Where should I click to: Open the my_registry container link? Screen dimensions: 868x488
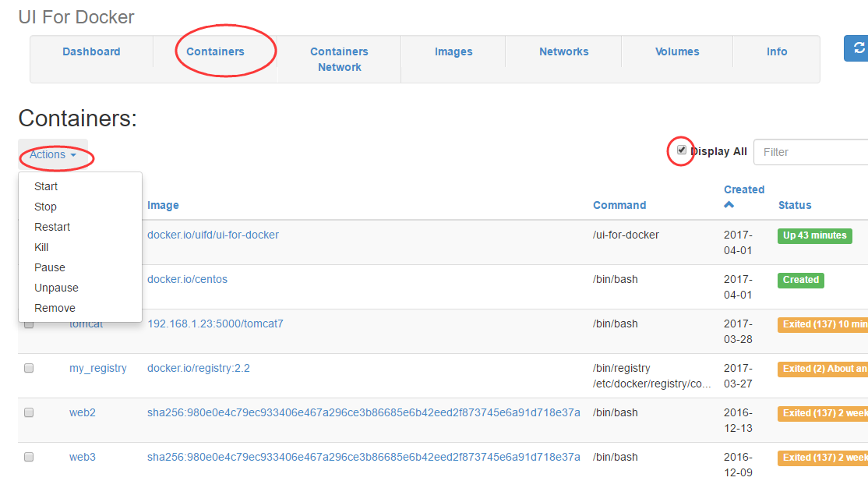pos(98,369)
